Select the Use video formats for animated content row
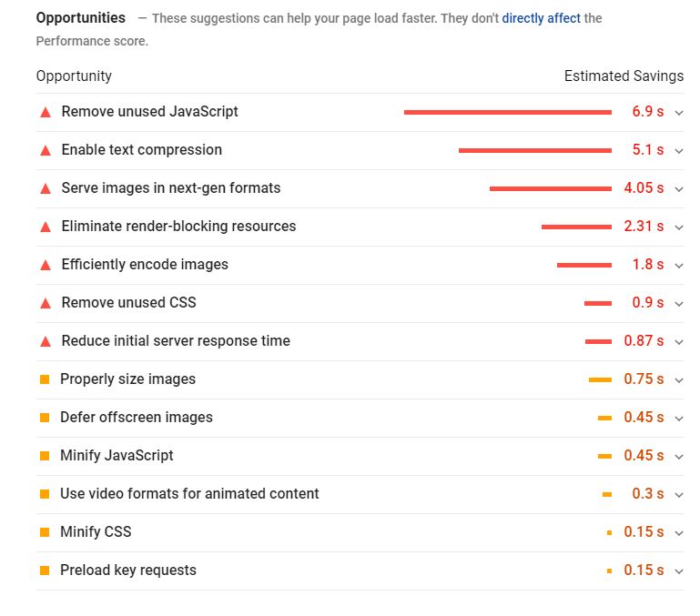 (189, 494)
